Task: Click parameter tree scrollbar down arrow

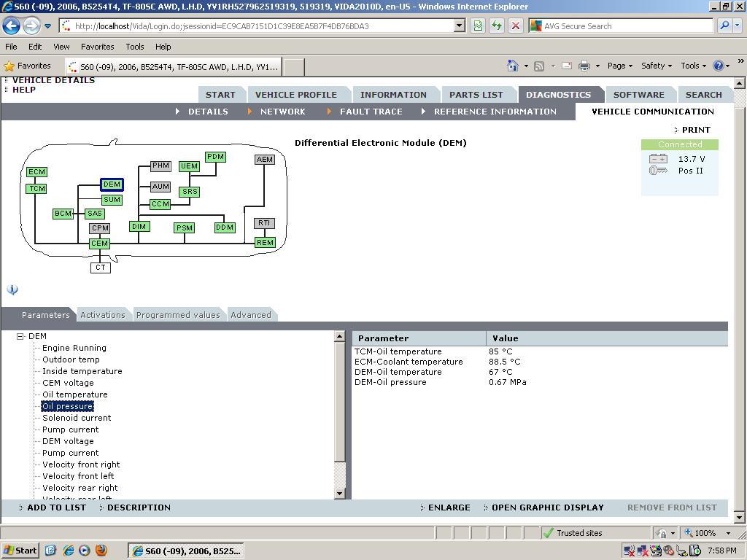Action: (340, 494)
